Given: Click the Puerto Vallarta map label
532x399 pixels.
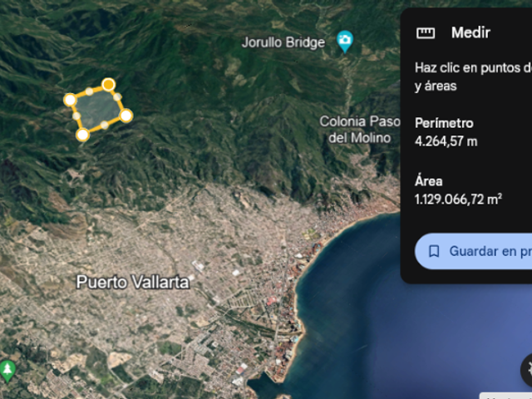Looking at the screenshot, I should (133, 283).
